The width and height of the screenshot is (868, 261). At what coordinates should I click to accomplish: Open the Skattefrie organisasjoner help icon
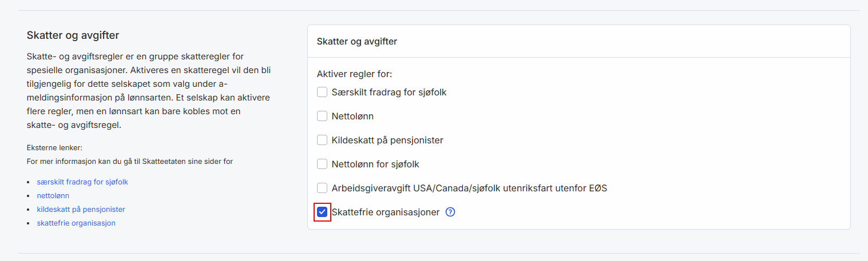coord(450,212)
